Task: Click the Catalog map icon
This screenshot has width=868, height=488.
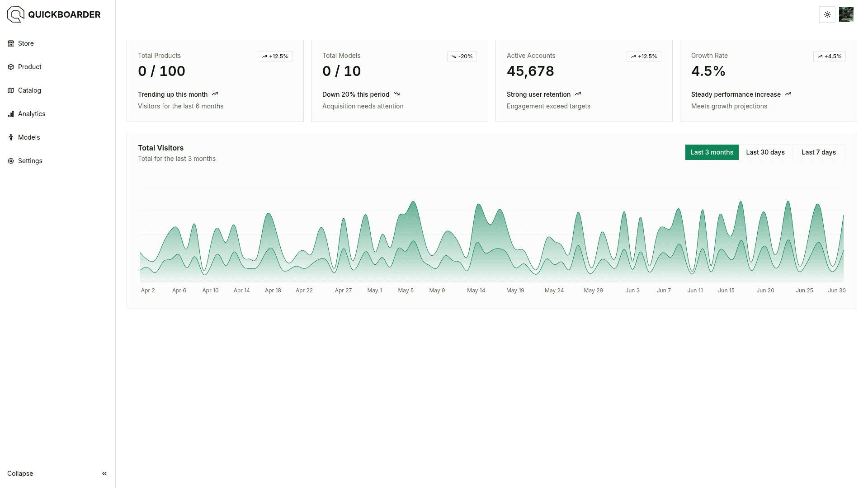Action: coord(11,90)
